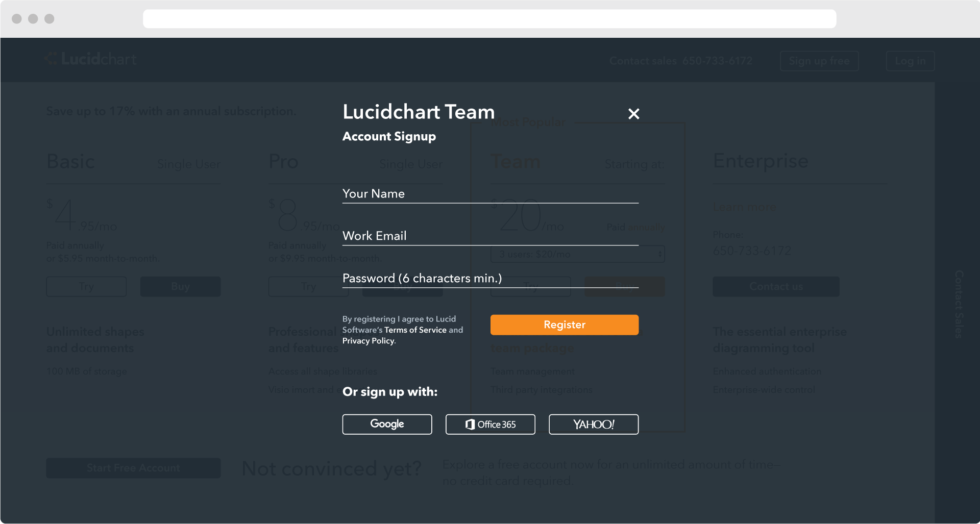The height and width of the screenshot is (524, 980).
Task: Click the Account Signup heading text
Action: pyautogui.click(x=389, y=137)
